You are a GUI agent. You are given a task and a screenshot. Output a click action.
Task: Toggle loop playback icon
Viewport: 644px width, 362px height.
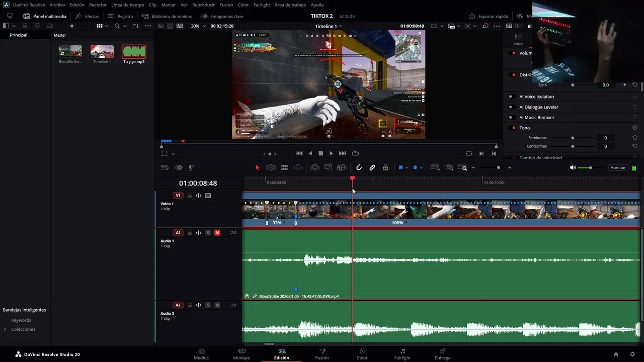(355, 153)
